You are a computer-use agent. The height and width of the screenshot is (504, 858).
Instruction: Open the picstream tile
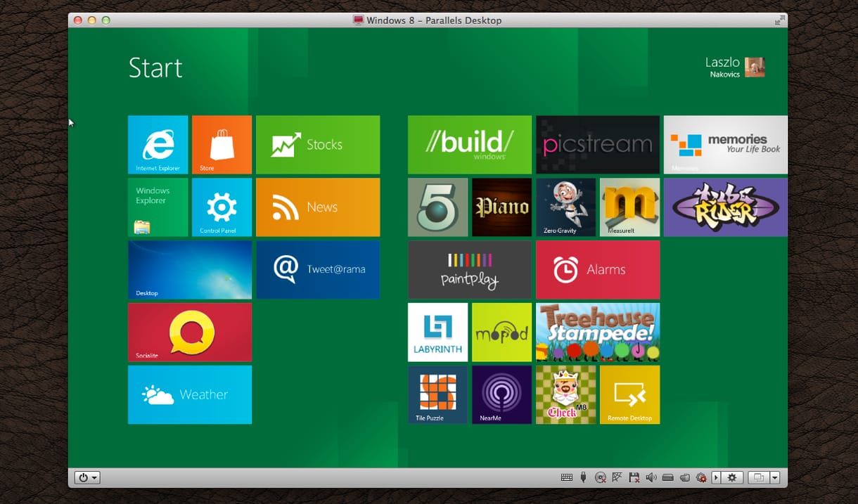[598, 145]
